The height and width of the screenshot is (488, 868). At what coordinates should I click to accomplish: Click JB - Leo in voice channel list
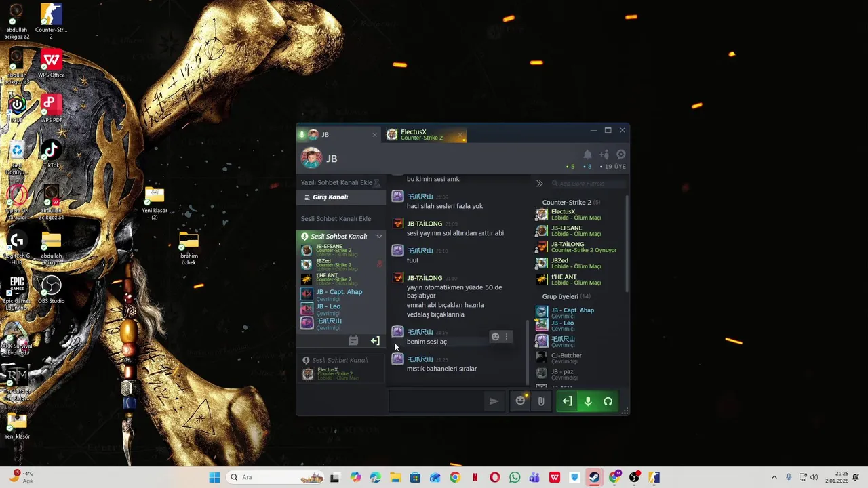coord(340,309)
